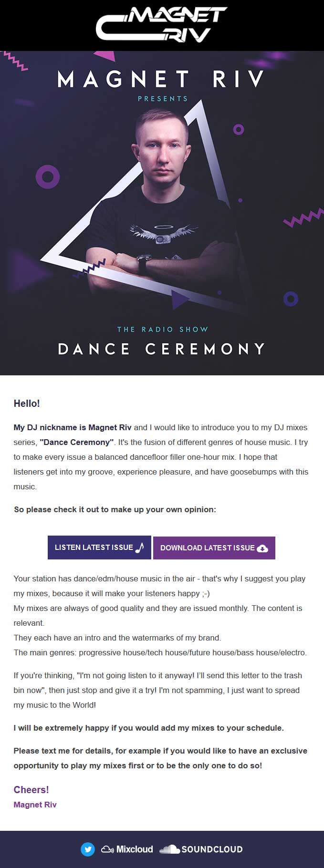Click the Magnet Riv logo in the black header

coord(162,25)
